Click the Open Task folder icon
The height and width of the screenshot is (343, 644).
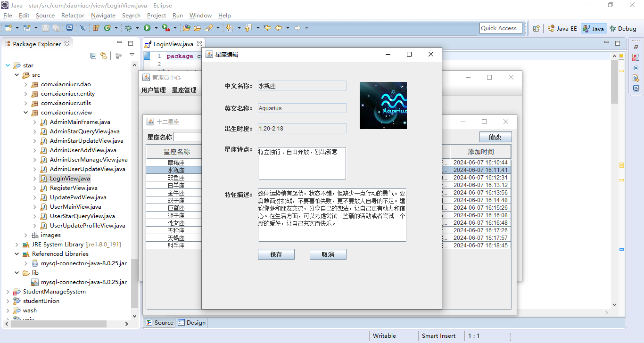point(197,28)
